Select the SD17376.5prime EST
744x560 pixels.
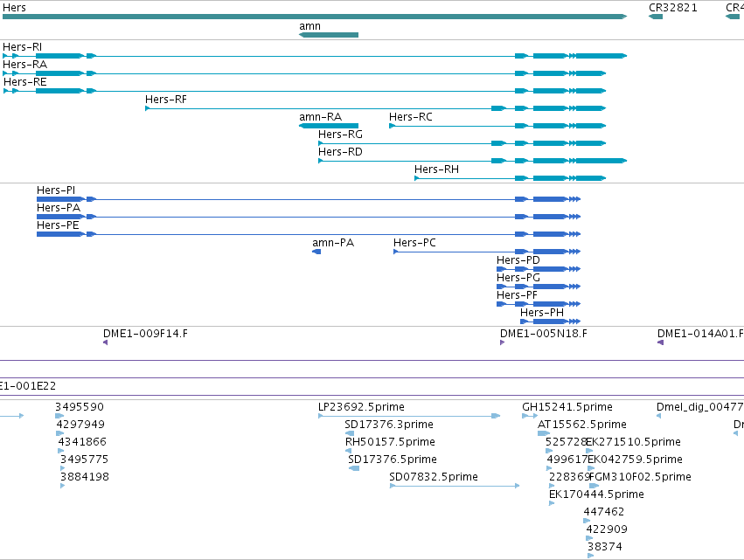(x=354, y=468)
